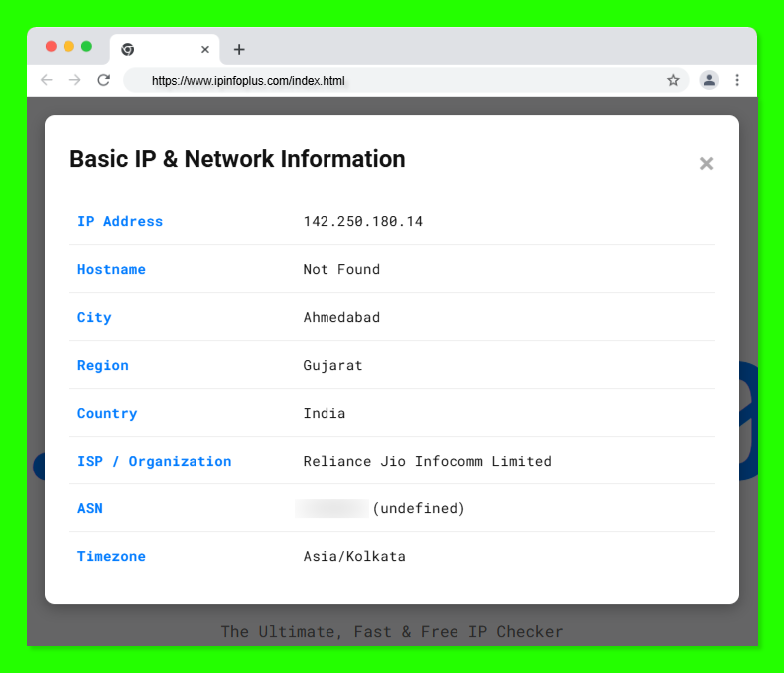Screen dimensions: 784x673
Task: Click the 'Asia/Kolkata' timezone value
Action: pos(354,556)
